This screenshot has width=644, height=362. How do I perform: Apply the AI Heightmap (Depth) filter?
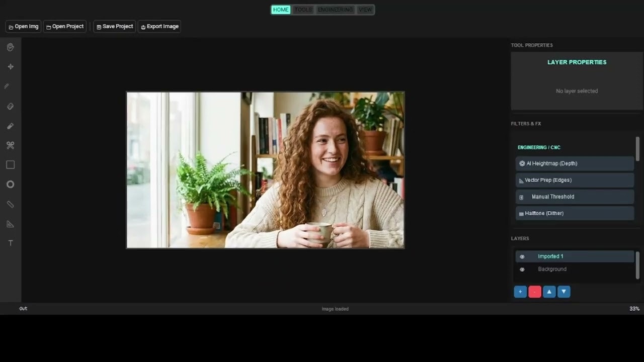[575, 163]
